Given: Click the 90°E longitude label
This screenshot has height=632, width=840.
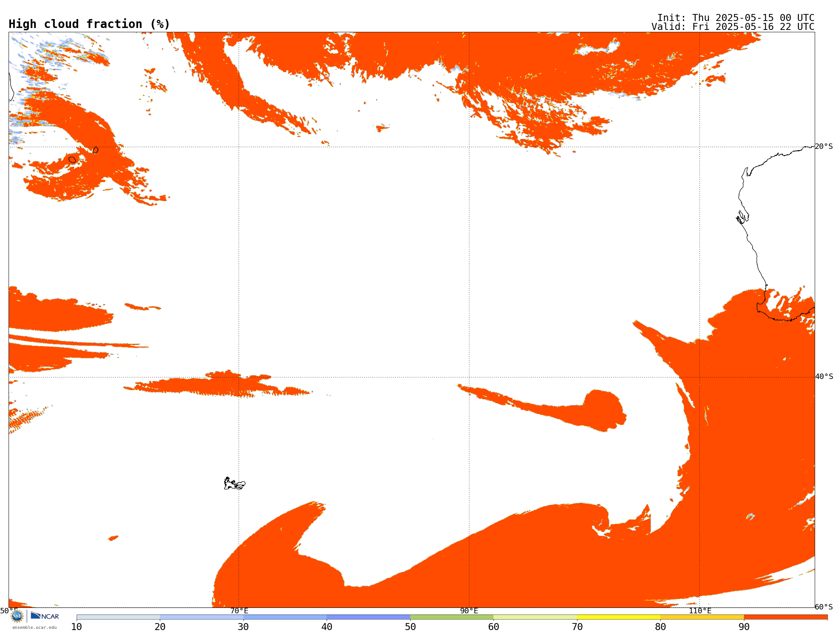Looking at the screenshot, I should [x=469, y=611].
